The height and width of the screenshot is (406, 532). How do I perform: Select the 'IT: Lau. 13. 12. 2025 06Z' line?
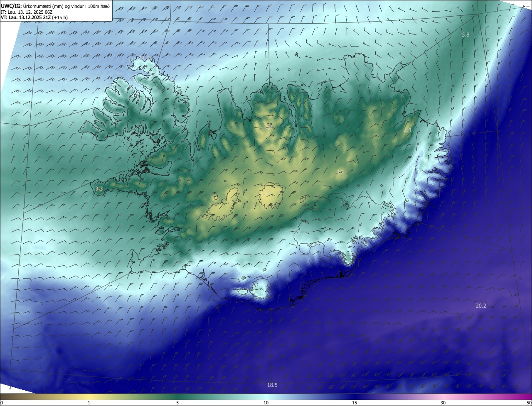(x=27, y=12)
